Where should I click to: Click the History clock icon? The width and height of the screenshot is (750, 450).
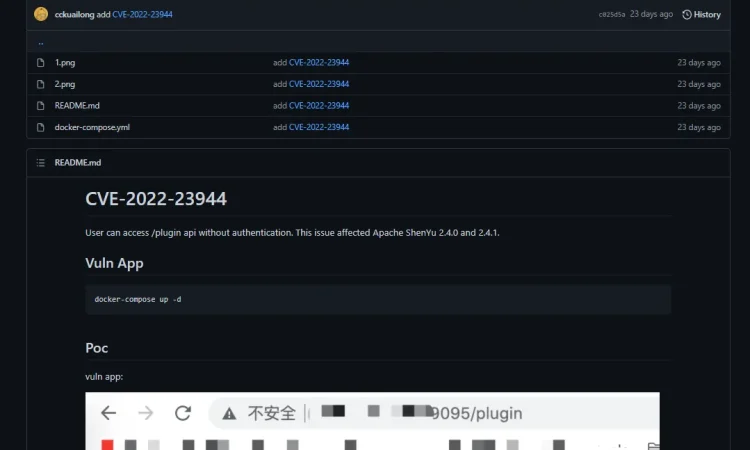coord(687,15)
